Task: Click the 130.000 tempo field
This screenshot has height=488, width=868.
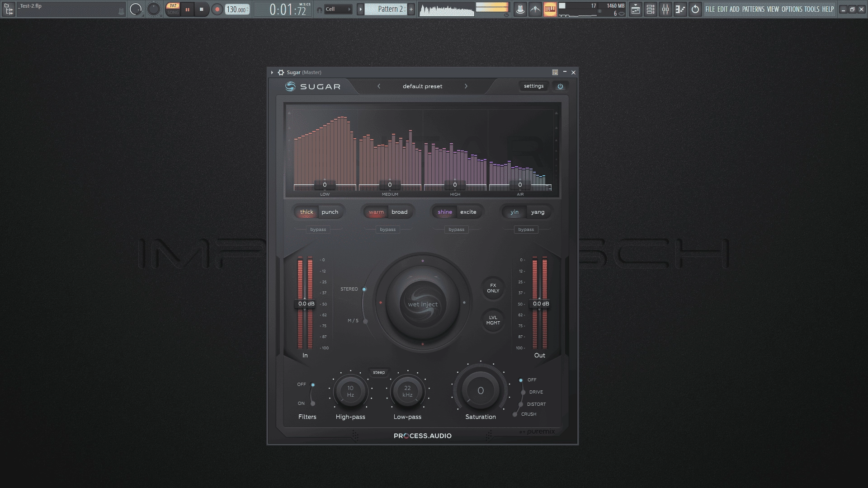Action: coord(237,9)
